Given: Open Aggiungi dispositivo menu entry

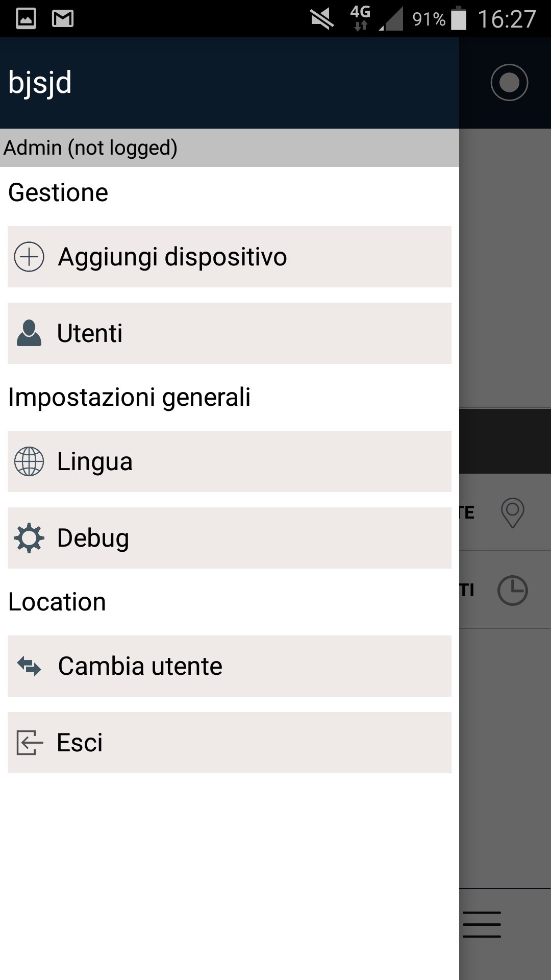Looking at the screenshot, I should pyautogui.click(x=230, y=257).
